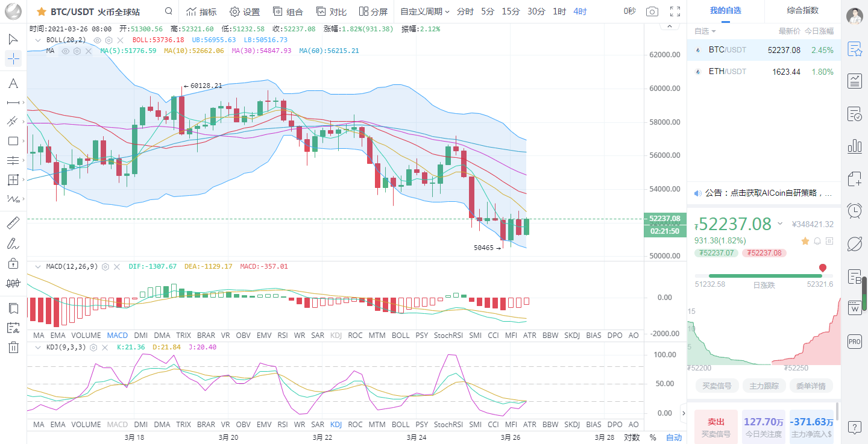Select the arrow cursor tool
The image size is (868, 444).
[13, 39]
